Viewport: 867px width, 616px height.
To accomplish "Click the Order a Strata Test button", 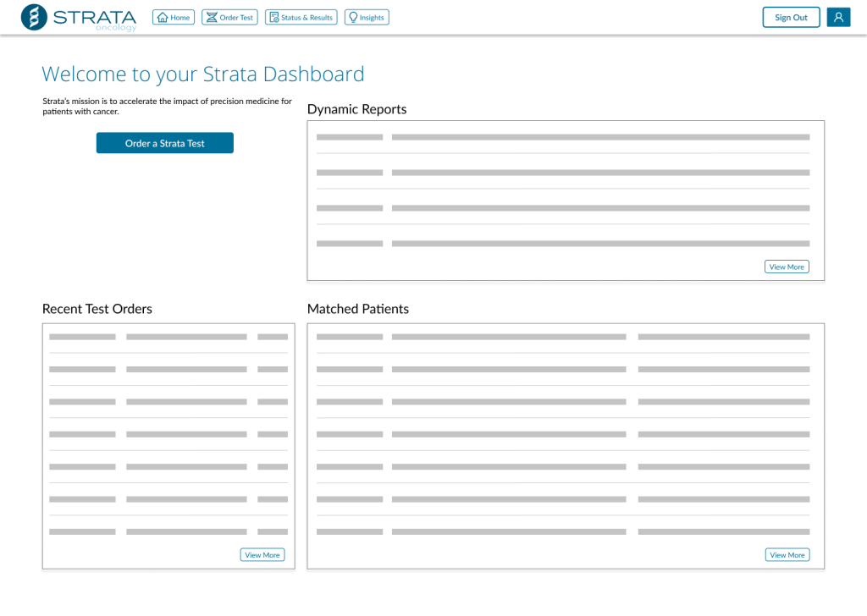I will tap(165, 143).
